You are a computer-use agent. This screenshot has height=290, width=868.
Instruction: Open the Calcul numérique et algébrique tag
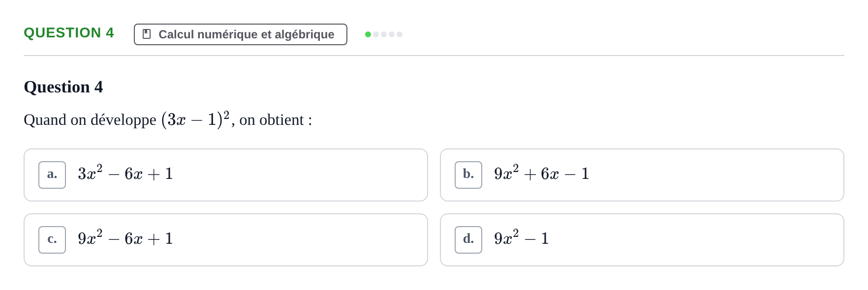pos(241,34)
